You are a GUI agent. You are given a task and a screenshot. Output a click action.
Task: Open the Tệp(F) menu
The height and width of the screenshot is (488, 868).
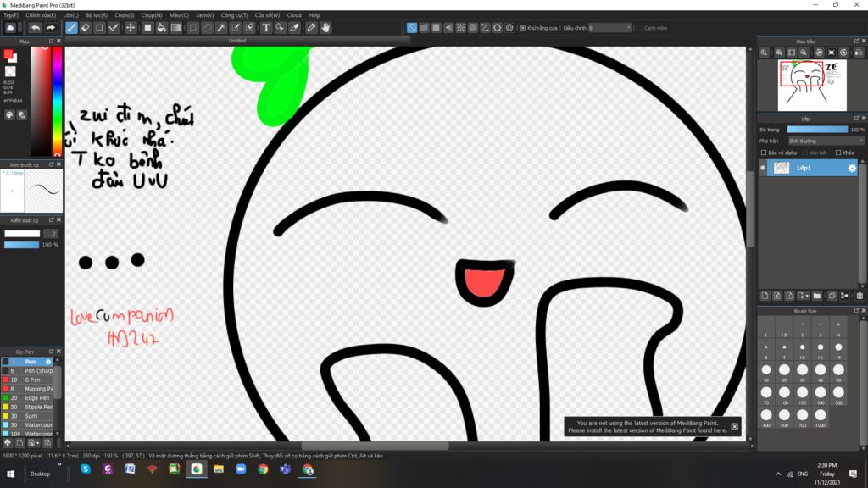[11, 15]
